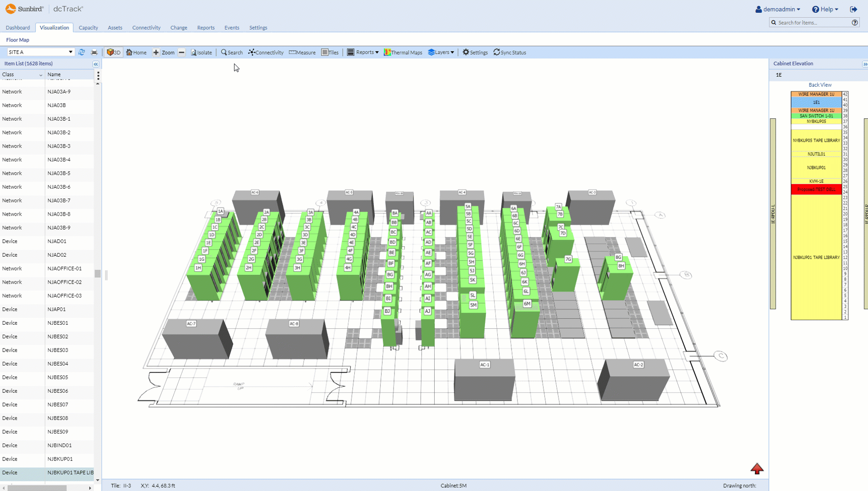Expand the Layers dropdown
The image size is (868, 491).
pos(441,53)
